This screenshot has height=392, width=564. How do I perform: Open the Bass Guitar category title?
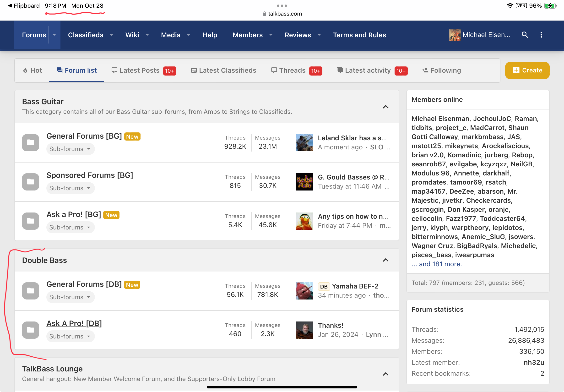[x=43, y=101]
